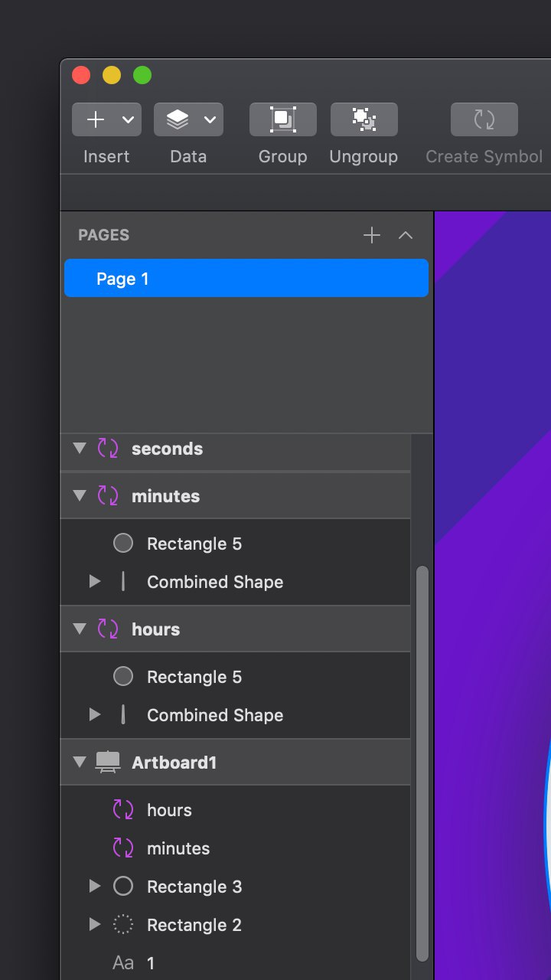Click minutes symbol instance icon in Artboard1
The width and height of the screenshot is (551, 980).
(x=123, y=848)
